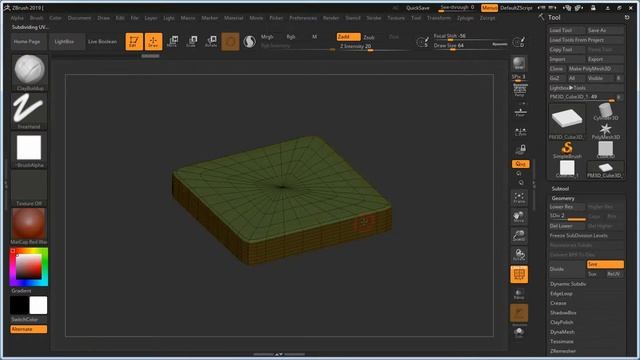Click the Load Tool button
Image resolution: width=640 pixels, height=360 pixels.
click(567, 30)
